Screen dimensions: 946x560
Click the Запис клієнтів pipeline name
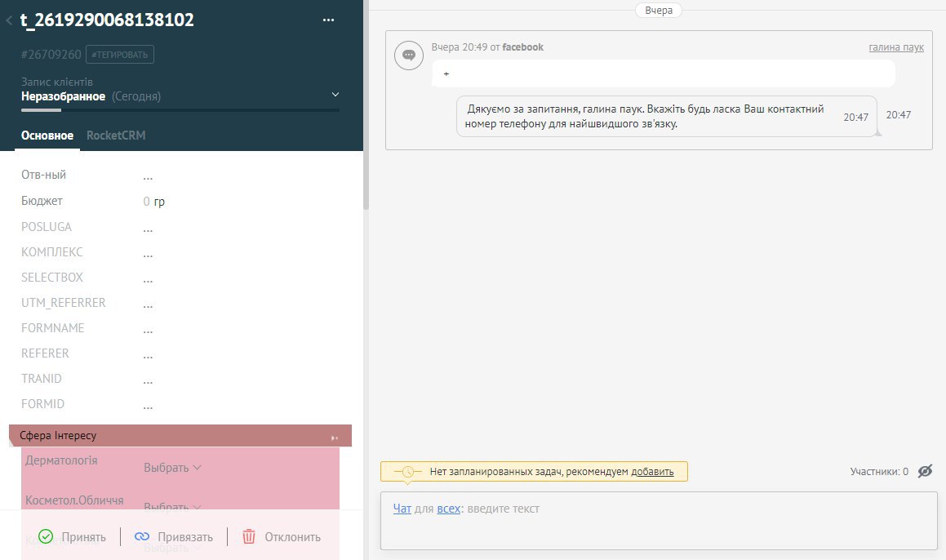click(56, 82)
